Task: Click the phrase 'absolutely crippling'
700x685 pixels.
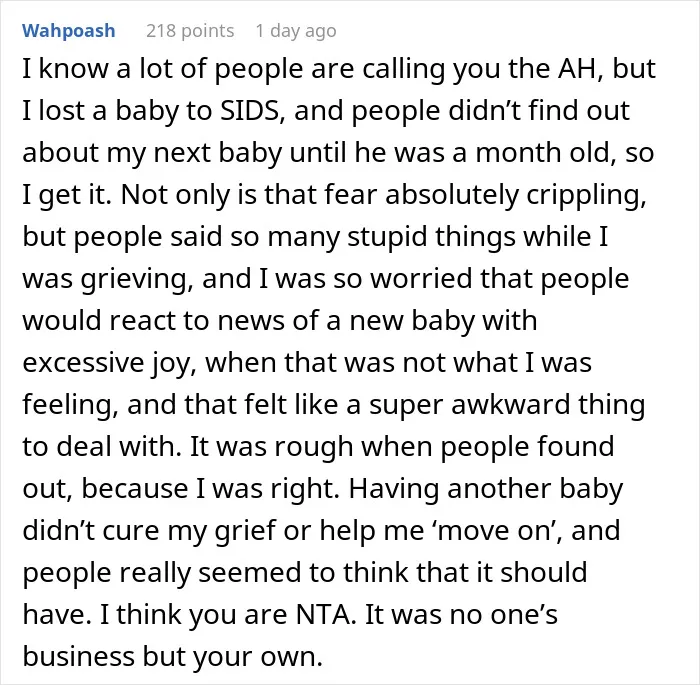Action: pyautogui.click(x=515, y=195)
